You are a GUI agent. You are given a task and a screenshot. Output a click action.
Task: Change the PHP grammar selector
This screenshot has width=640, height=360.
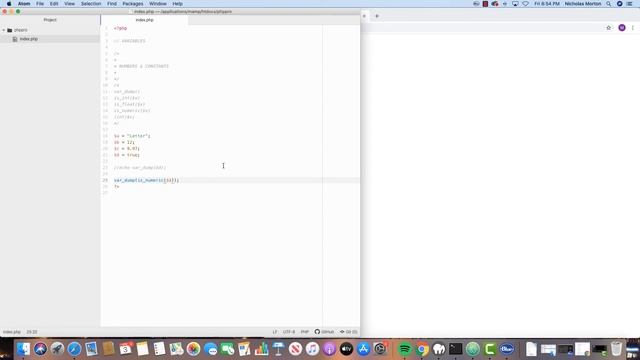tap(304, 332)
